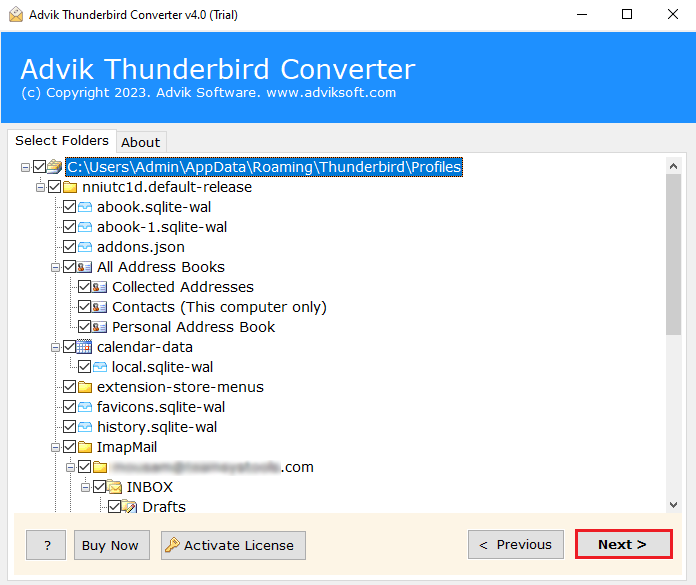The width and height of the screenshot is (696, 585).
Task: Click the nniutc1d.default-release folder icon
Action: (x=70, y=187)
